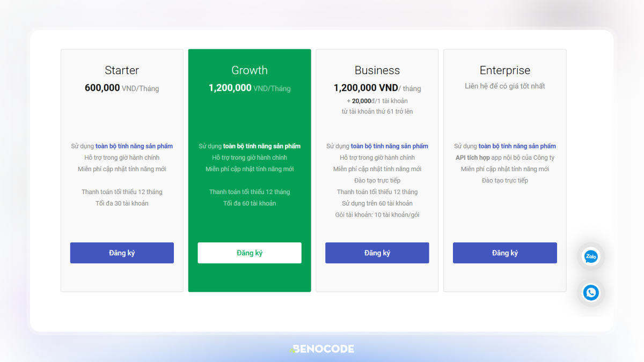This screenshot has height=362, width=644.
Task: Click the '20,000đ/1 tài khoản' surcharge text
Action: [379, 101]
